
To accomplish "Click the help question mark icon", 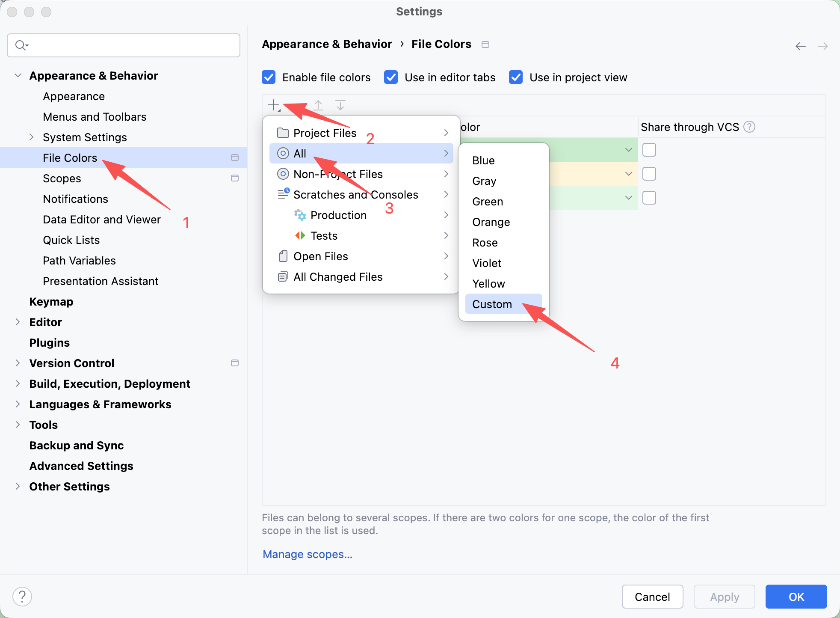I will [22, 596].
